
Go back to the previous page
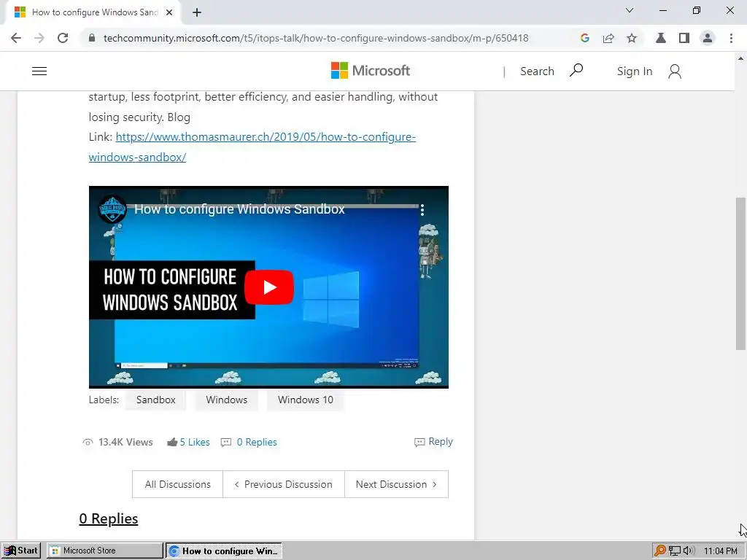16,38
